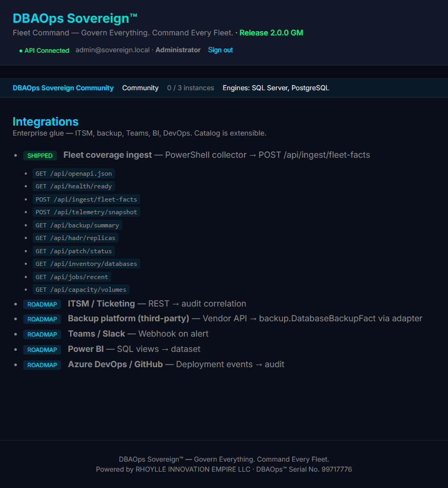Click the Administrator role label
Screen dimensions: 448x488
click(x=178, y=50)
